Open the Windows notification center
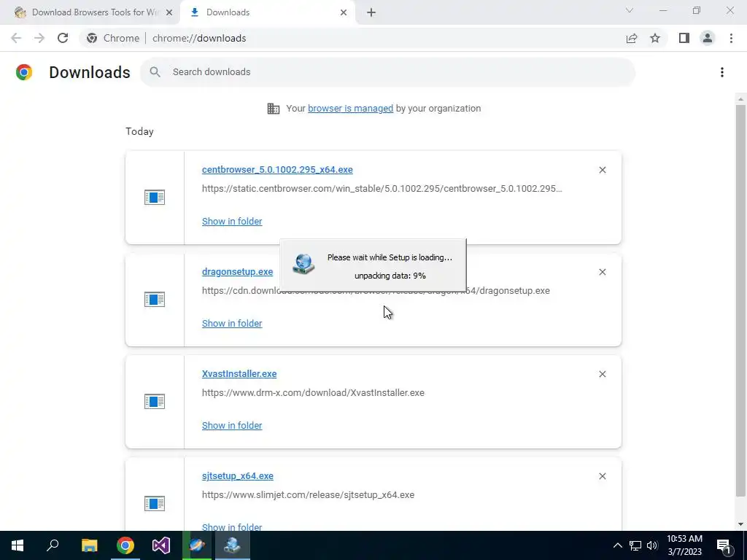The image size is (747, 560). pos(724,545)
